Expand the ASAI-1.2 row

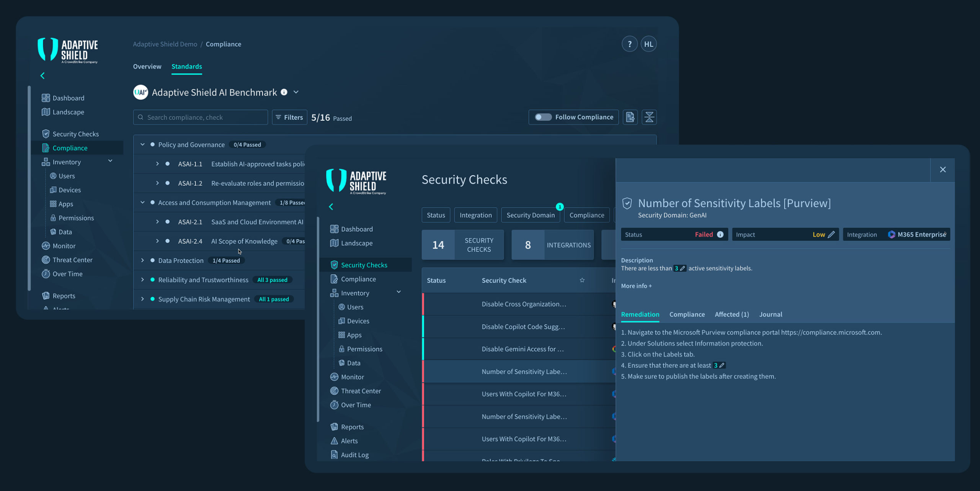157,183
